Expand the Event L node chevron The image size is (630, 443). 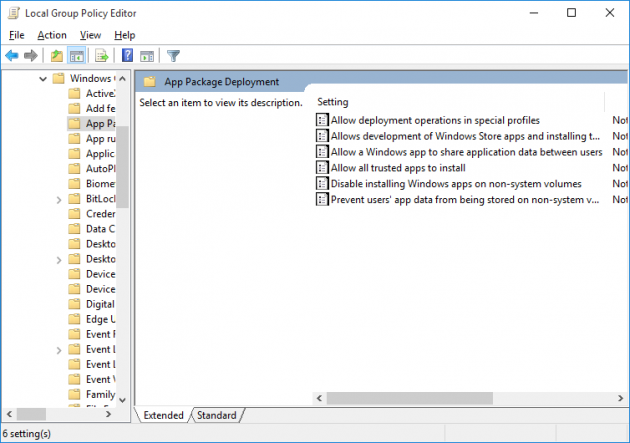[59, 350]
